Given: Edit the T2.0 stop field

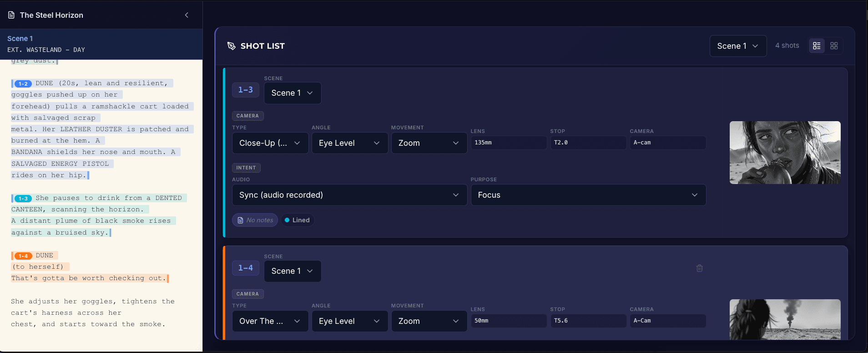Looking at the screenshot, I should [x=588, y=143].
